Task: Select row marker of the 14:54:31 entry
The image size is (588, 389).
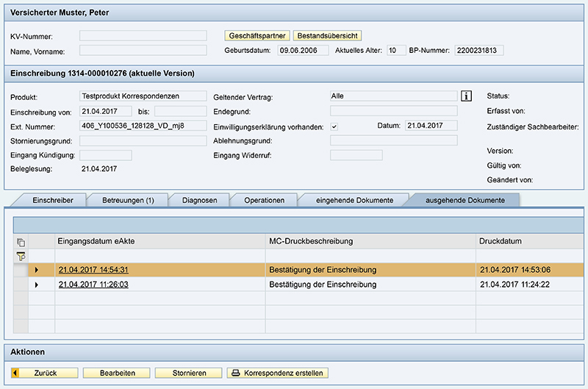Action: [x=21, y=270]
